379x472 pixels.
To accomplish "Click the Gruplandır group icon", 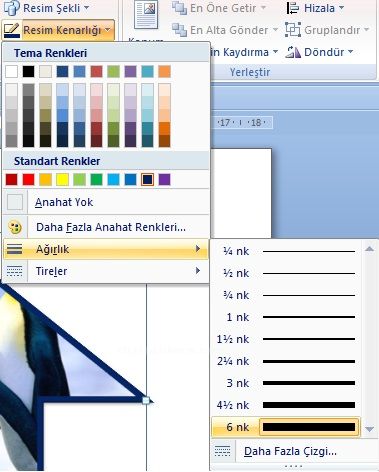I will click(x=293, y=30).
